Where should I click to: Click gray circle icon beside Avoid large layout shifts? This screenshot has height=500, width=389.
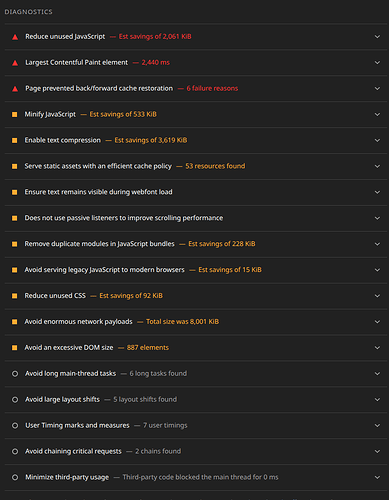pos(15,399)
